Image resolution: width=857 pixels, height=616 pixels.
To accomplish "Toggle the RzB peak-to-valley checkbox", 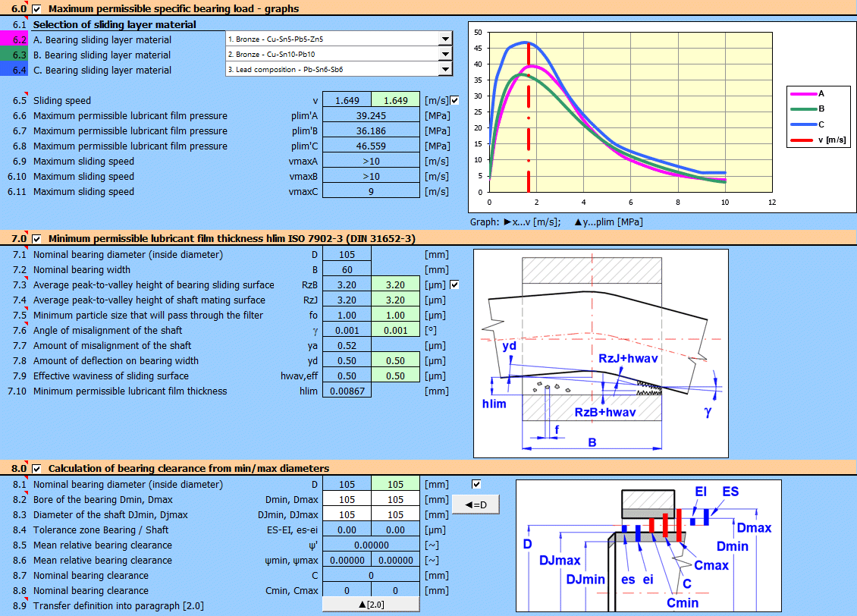I will click(454, 285).
